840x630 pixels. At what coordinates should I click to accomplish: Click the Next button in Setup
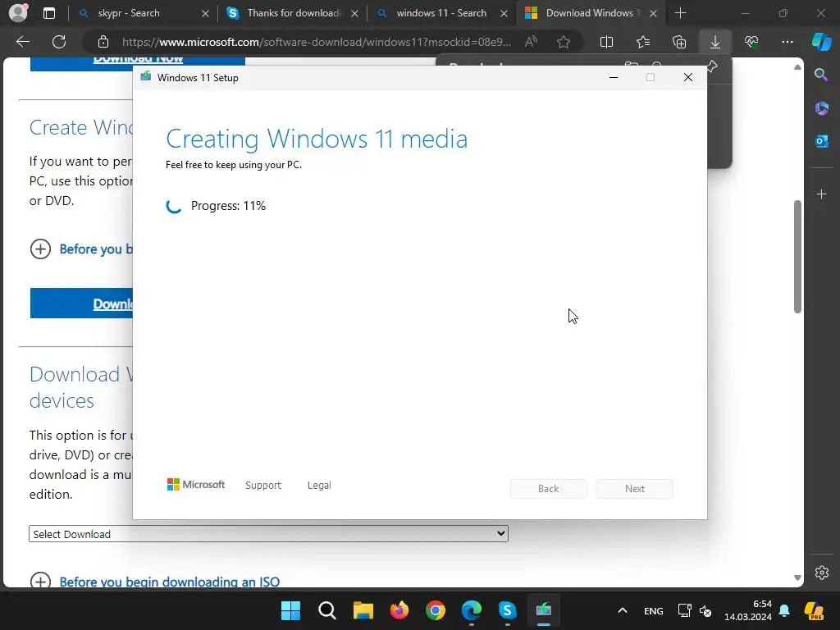click(x=635, y=489)
